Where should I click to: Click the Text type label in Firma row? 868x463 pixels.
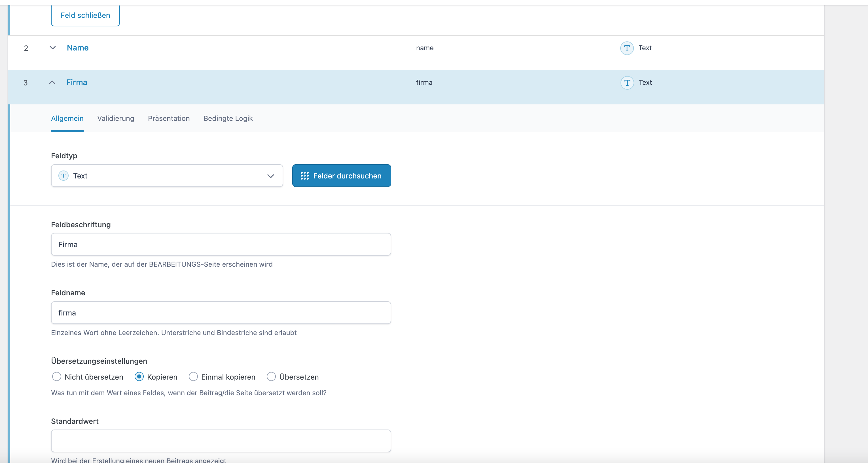point(645,83)
